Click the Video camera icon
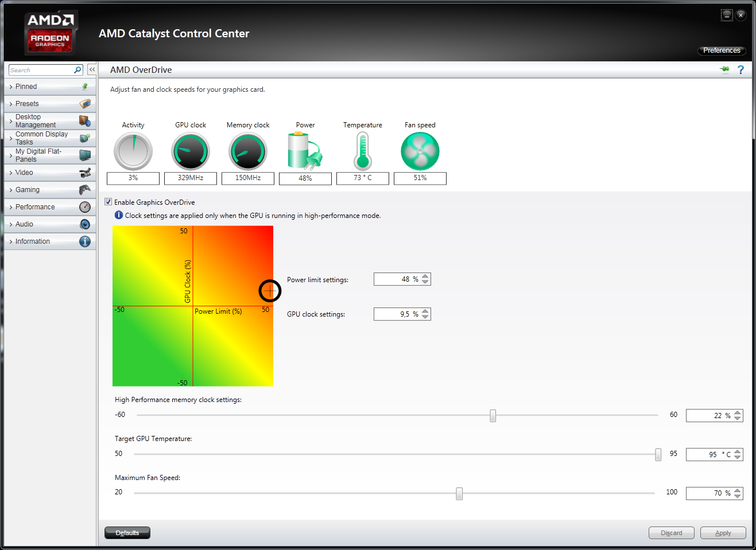Screen dimensions: 756x550 click(85, 173)
